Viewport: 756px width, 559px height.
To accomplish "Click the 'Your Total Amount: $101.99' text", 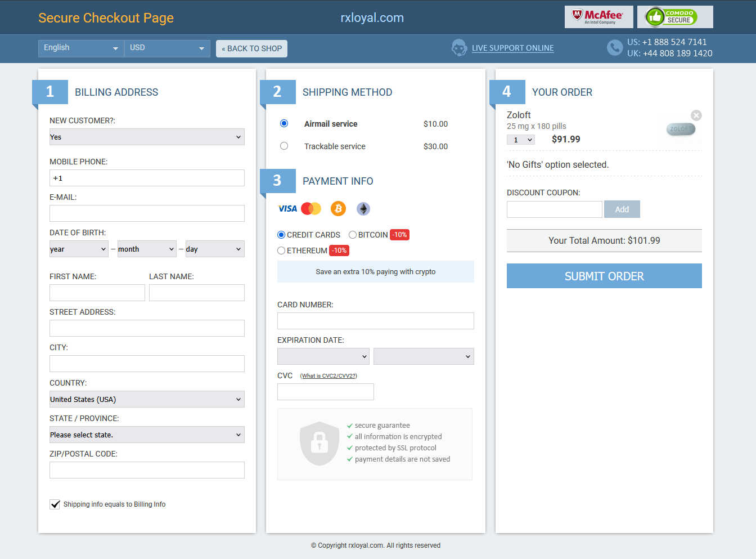I will coord(604,240).
